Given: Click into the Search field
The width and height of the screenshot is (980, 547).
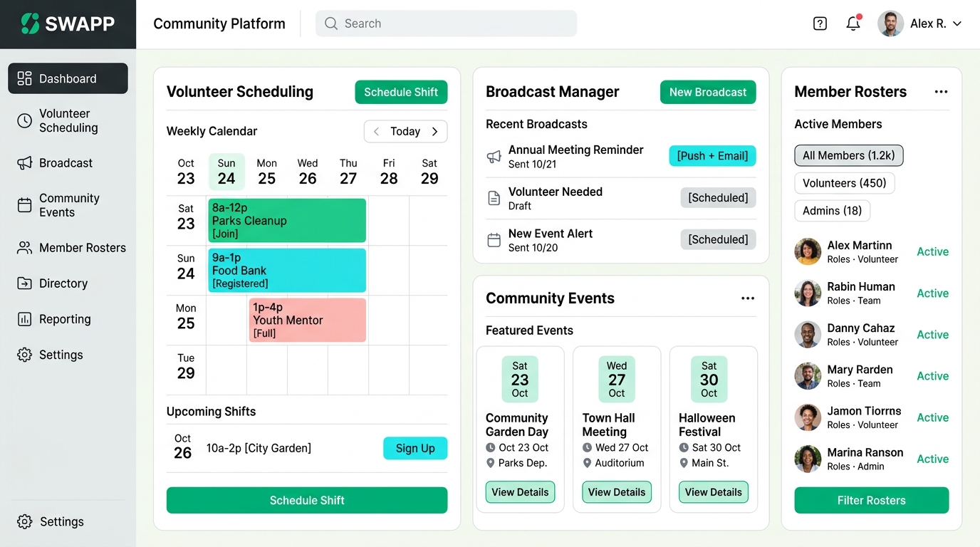Looking at the screenshot, I should point(446,24).
